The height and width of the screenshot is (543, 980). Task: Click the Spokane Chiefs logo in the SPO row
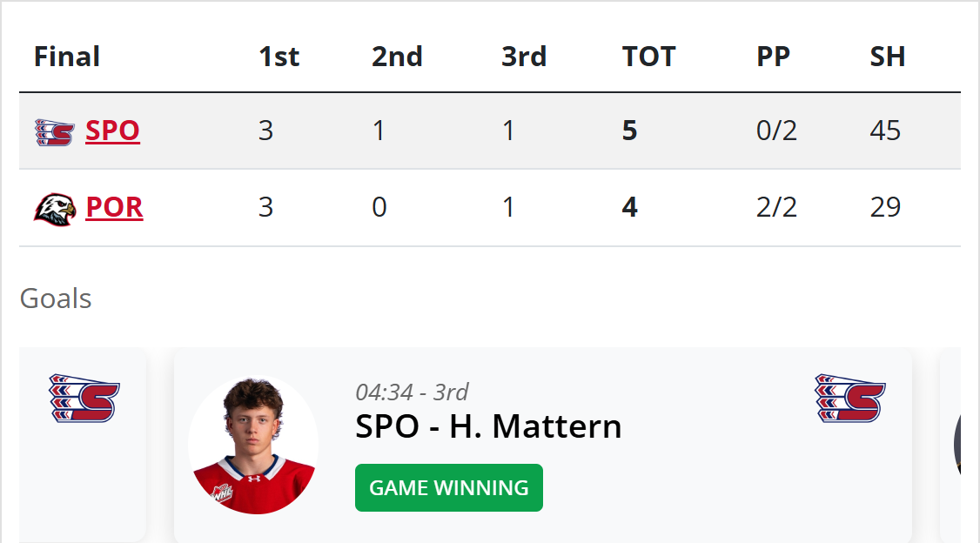pos(54,131)
